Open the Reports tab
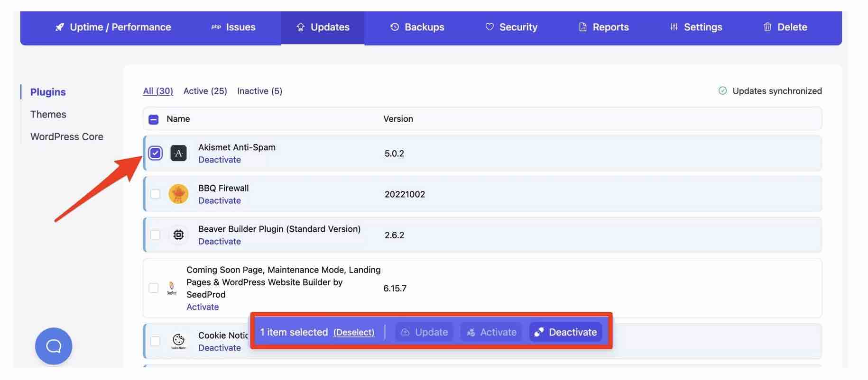The width and height of the screenshot is (868, 380). click(x=604, y=27)
